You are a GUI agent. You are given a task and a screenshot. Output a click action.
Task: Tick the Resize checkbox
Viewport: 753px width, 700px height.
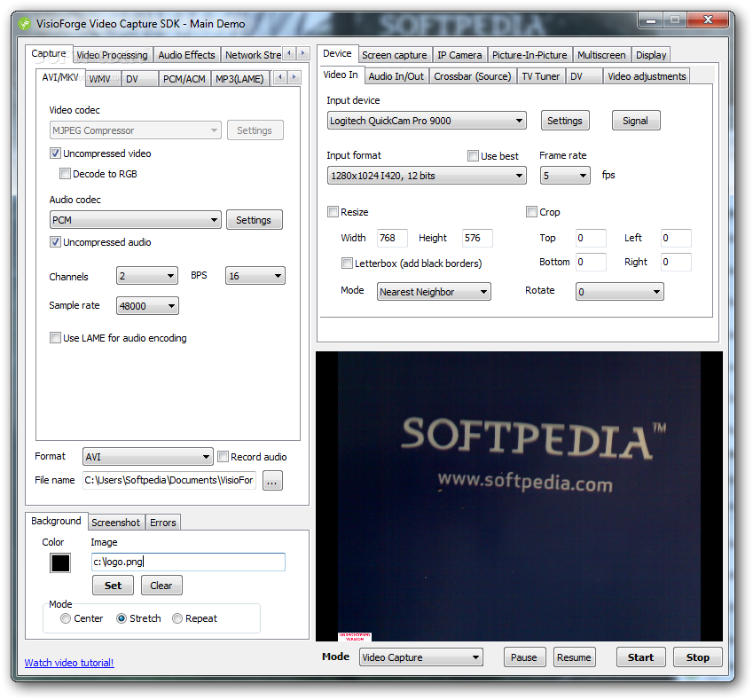click(x=333, y=212)
